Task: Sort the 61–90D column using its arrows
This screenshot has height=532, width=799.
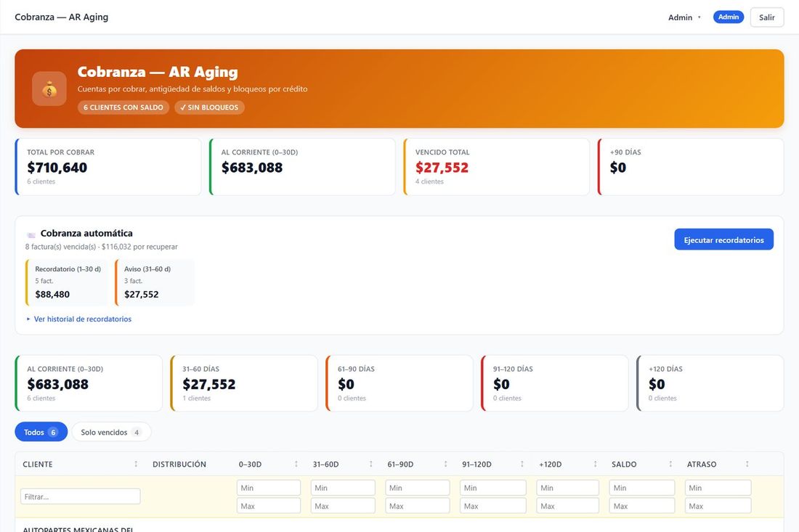Action: [x=445, y=464]
